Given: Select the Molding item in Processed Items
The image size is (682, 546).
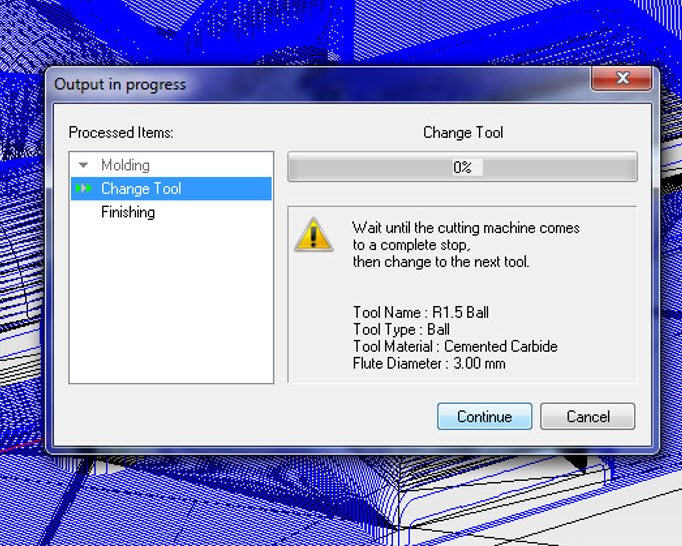Looking at the screenshot, I should point(125,165).
